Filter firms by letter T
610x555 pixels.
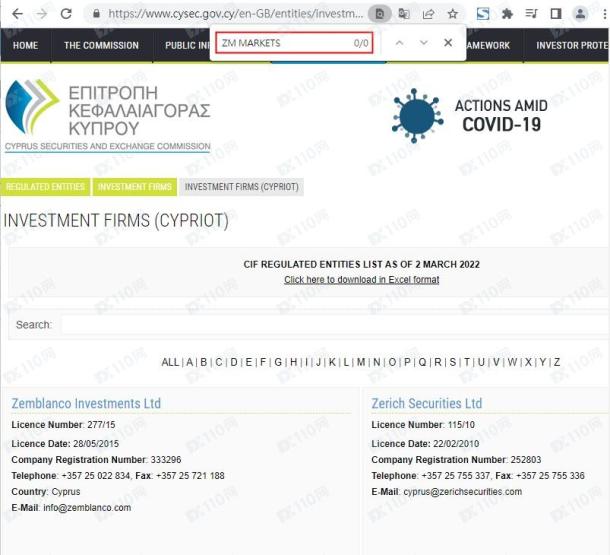tap(467, 362)
